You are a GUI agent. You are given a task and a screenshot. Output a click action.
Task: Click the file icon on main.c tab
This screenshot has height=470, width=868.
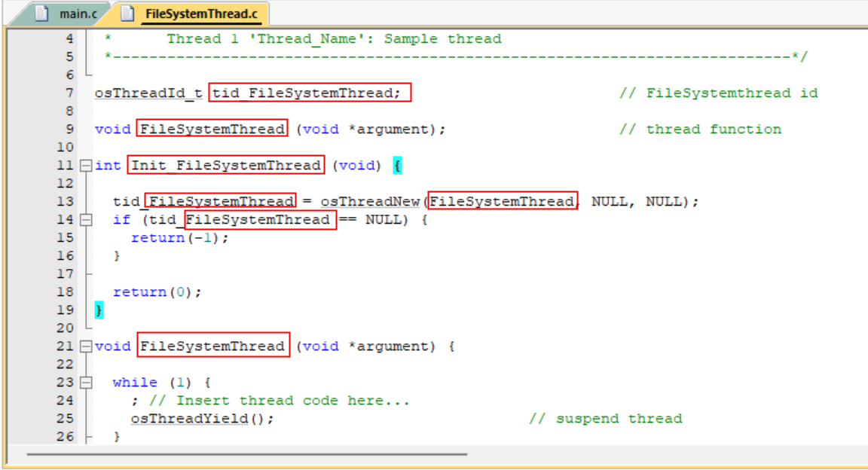pos(44,14)
